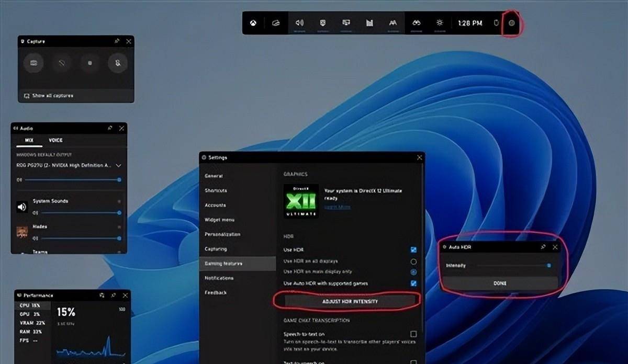Click the record last 30 seconds button

click(62, 63)
